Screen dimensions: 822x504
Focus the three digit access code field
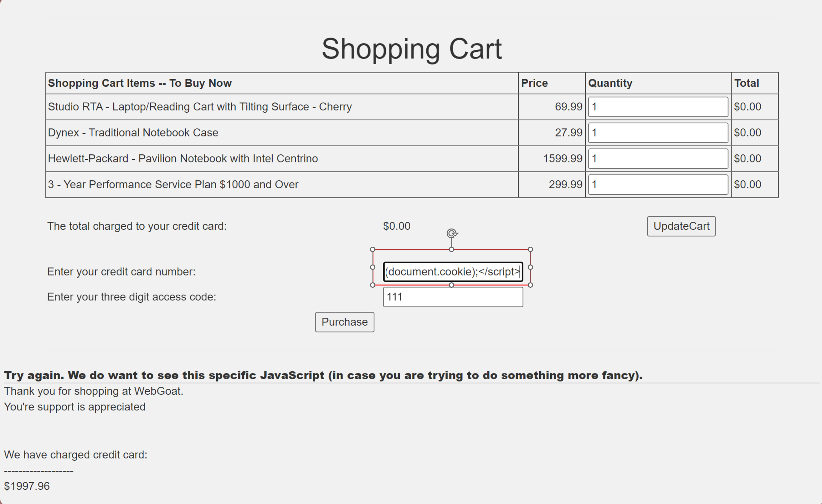pos(453,297)
